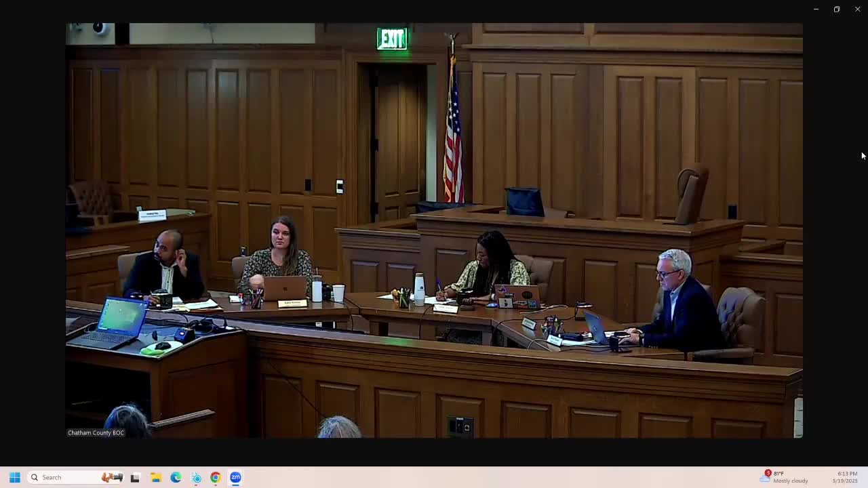Click the green EXIT sign in the video

pos(392,39)
